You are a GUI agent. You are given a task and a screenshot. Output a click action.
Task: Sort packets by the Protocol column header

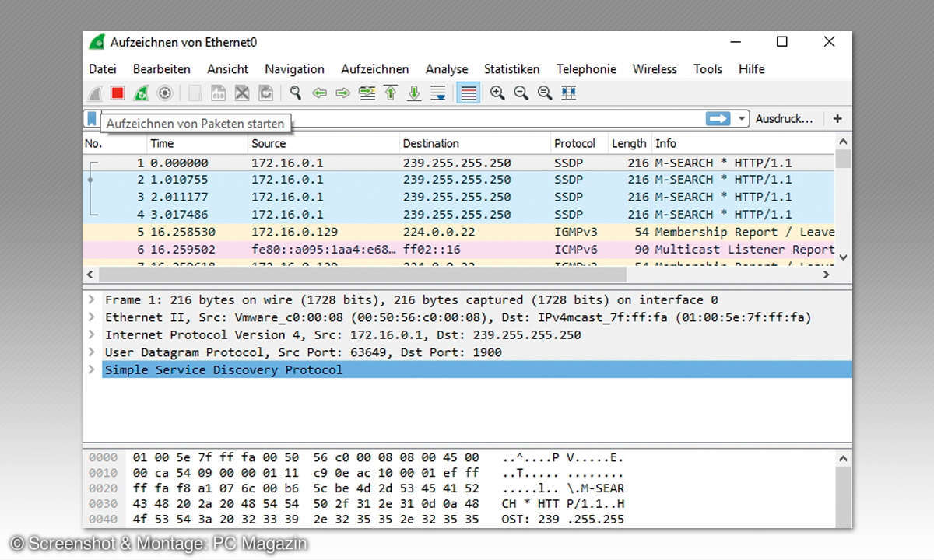pyautogui.click(x=578, y=143)
